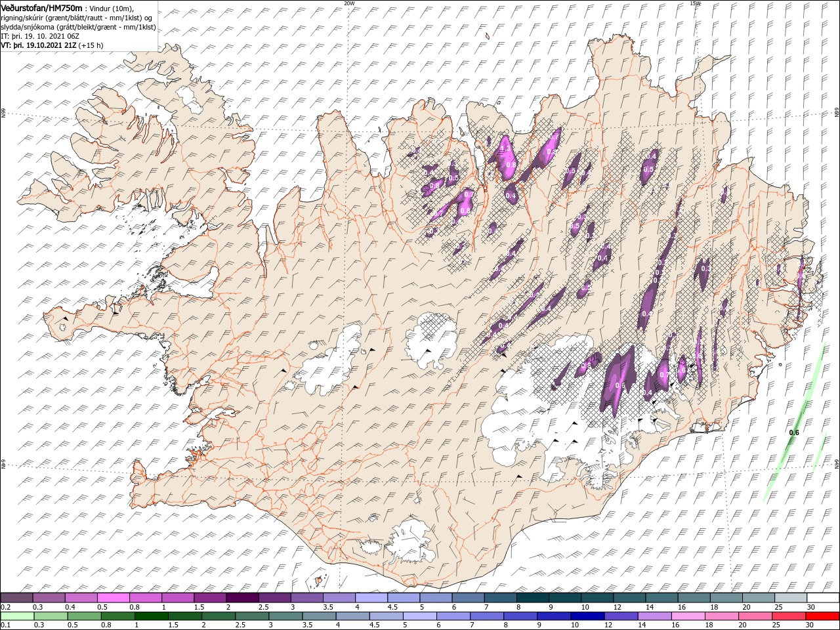Image resolution: width=840 pixels, height=630 pixels.
Task: Pick the rain legend swatch starting at 7
Action: point(487,616)
